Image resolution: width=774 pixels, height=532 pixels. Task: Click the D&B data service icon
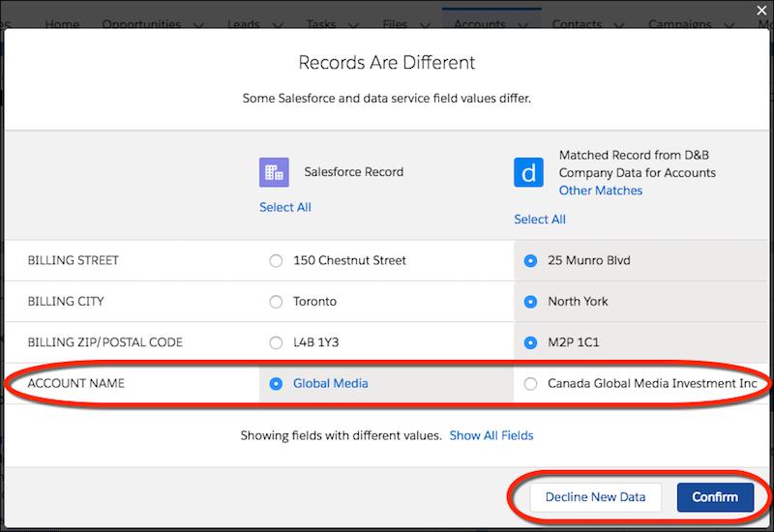tap(528, 172)
